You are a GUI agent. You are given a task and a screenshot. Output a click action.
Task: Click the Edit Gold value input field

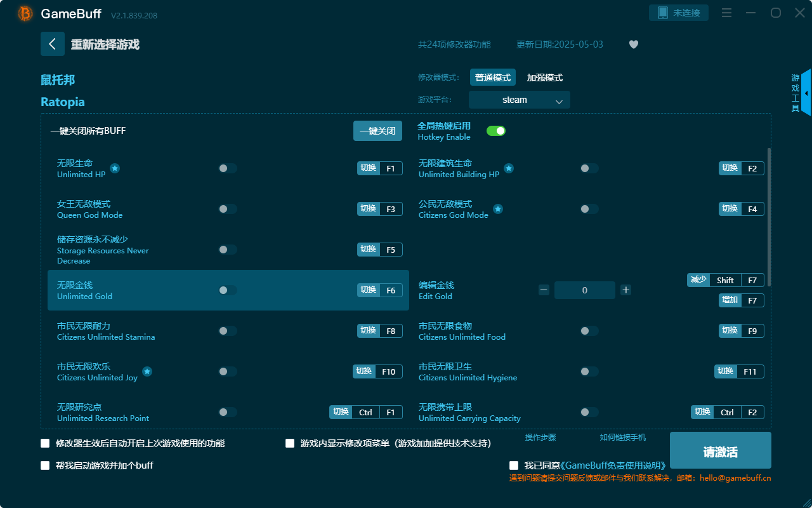(584, 290)
